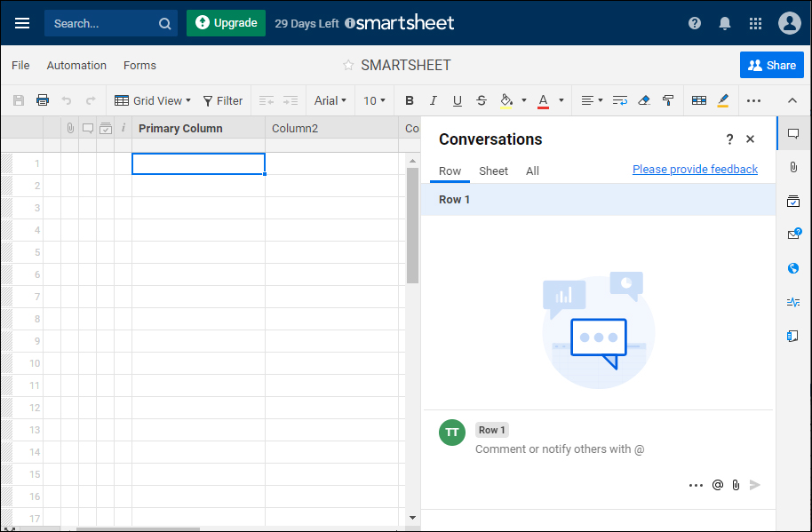Open the app launcher grid icon

click(755, 23)
